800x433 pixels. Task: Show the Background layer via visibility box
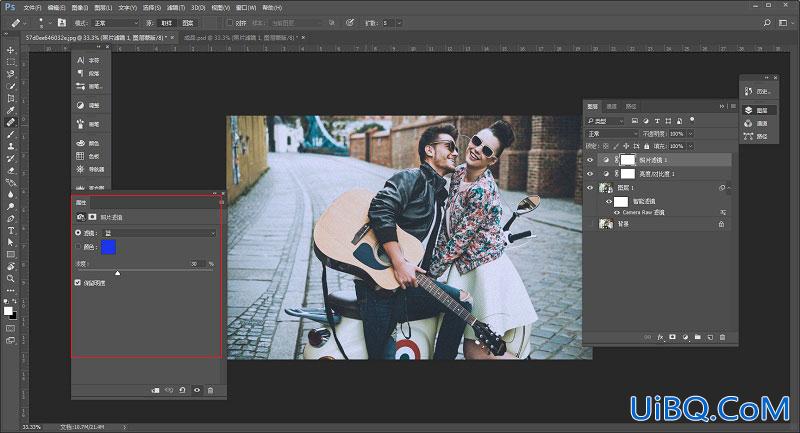pos(590,224)
